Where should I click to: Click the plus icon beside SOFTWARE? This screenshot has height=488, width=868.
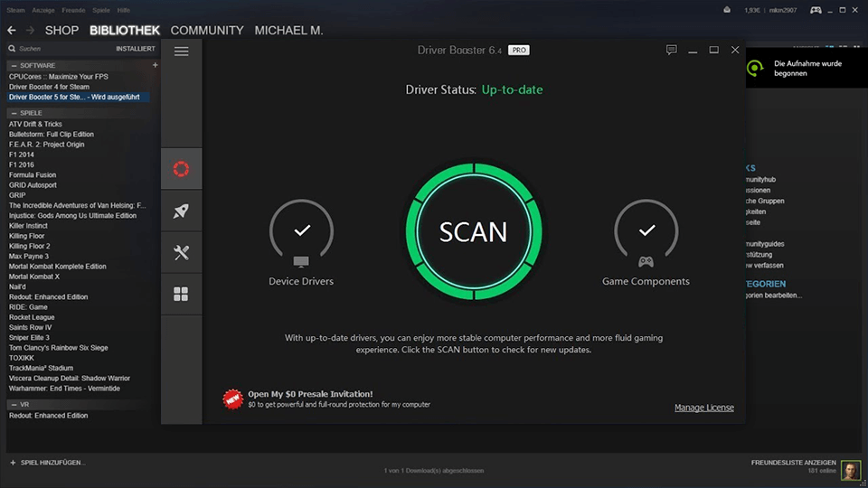(x=155, y=65)
